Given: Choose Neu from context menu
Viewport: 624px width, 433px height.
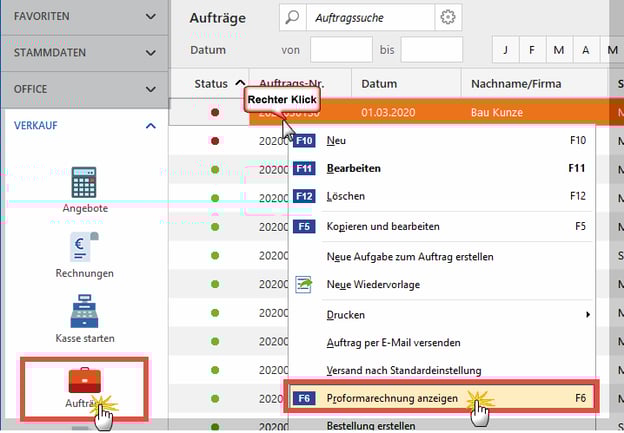Looking at the screenshot, I should pyautogui.click(x=336, y=141).
